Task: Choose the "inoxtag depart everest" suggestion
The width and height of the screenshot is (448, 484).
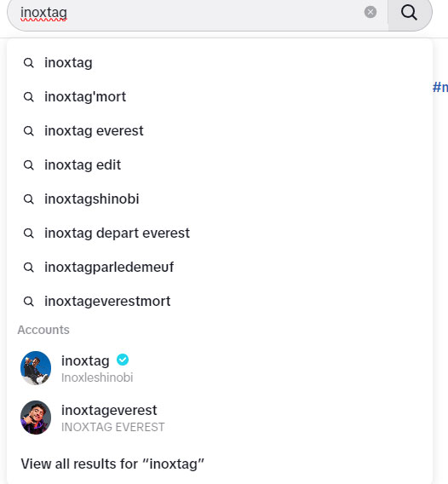Action: tap(220, 233)
